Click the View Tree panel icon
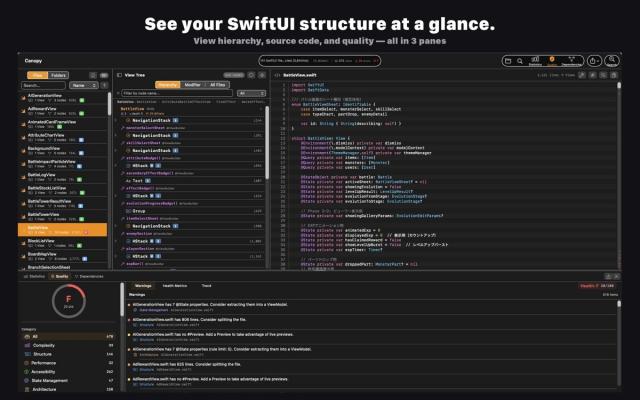 (120, 75)
